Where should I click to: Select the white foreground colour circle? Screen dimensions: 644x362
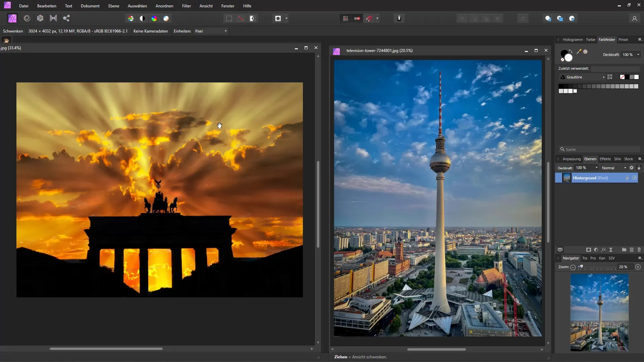pos(569,58)
